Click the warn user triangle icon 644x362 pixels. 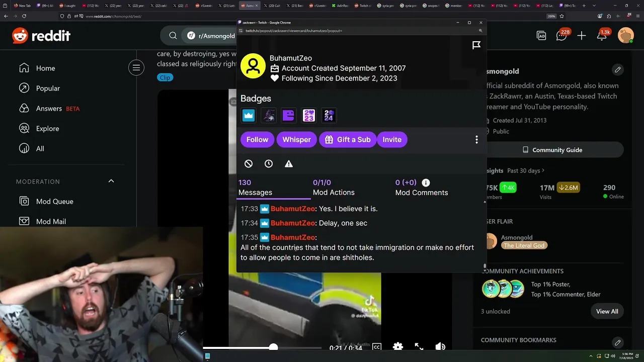coord(289,164)
